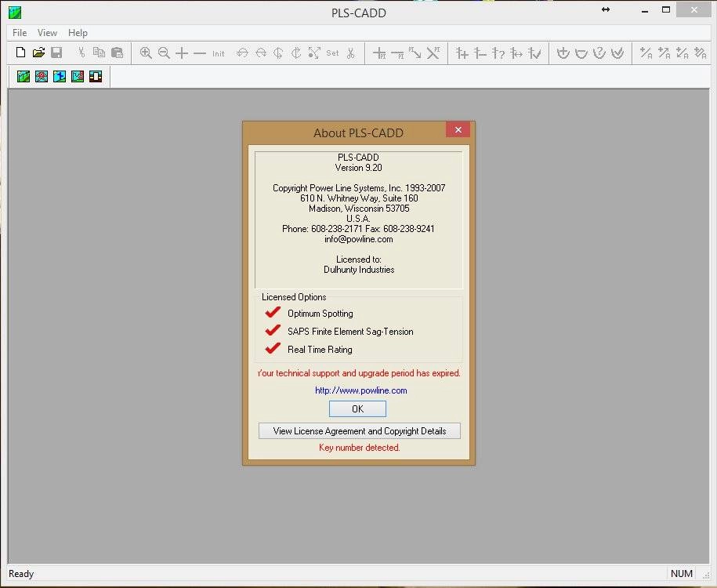Image resolution: width=717 pixels, height=588 pixels.
Task: Click the Ready status bar text
Action: click(x=21, y=574)
